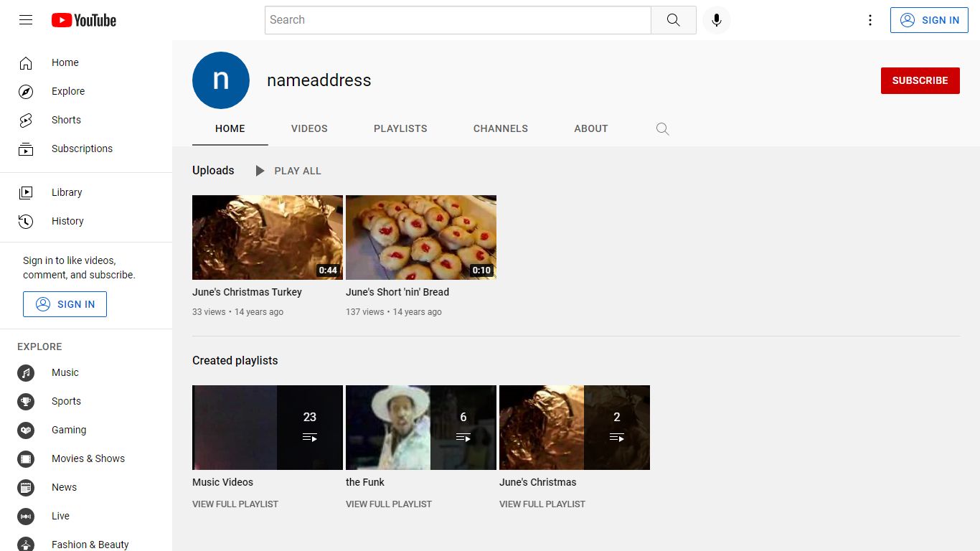Screen dimensions: 980x551
Task: View full playlist for June's Christmas
Action: (x=542, y=504)
